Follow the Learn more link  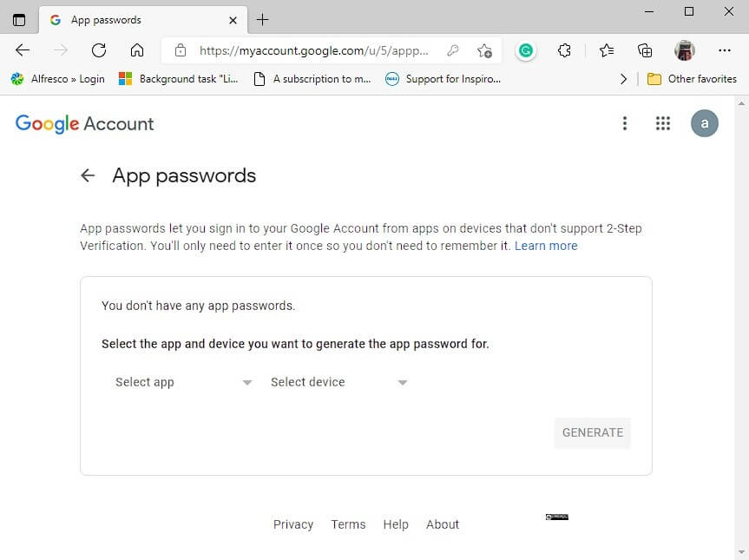pyautogui.click(x=546, y=246)
